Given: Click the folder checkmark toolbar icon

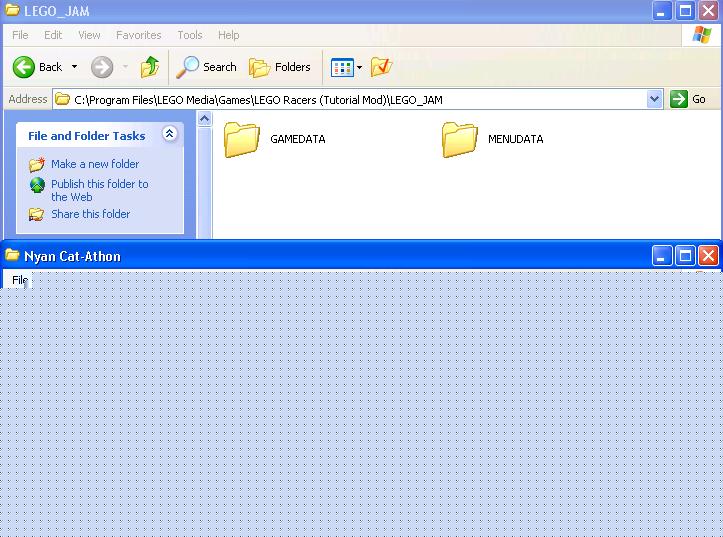Looking at the screenshot, I should [x=381, y=67].
